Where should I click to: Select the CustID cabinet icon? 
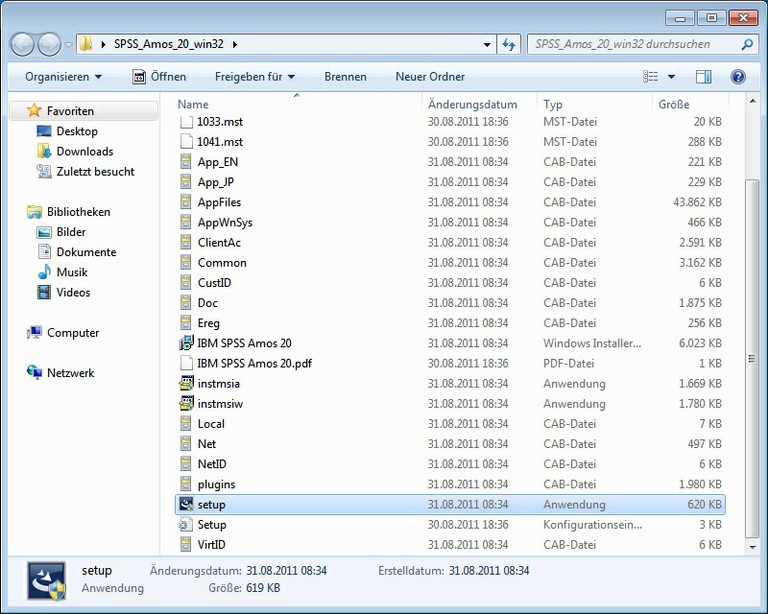pyautogui.click(x=186, y=283)
